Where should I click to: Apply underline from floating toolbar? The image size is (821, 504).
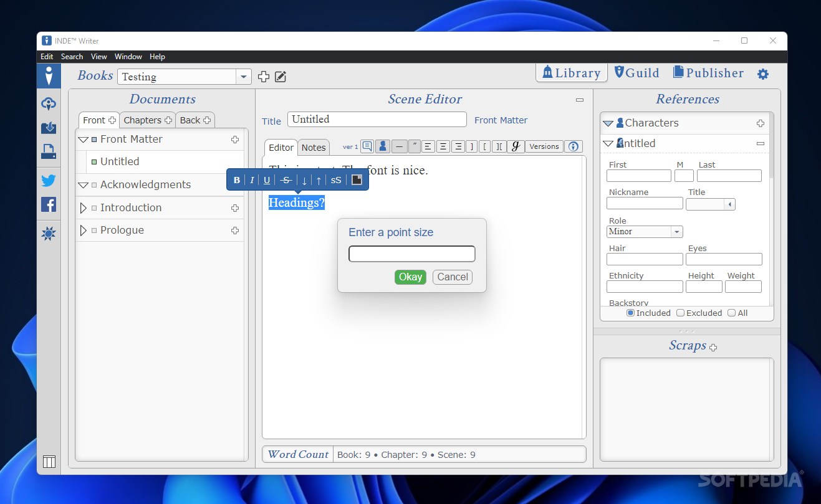[267, 180]
